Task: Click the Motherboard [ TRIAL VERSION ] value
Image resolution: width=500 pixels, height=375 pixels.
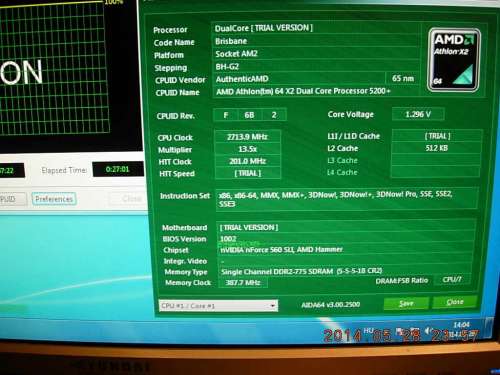Action: click(x=346, y=227)
